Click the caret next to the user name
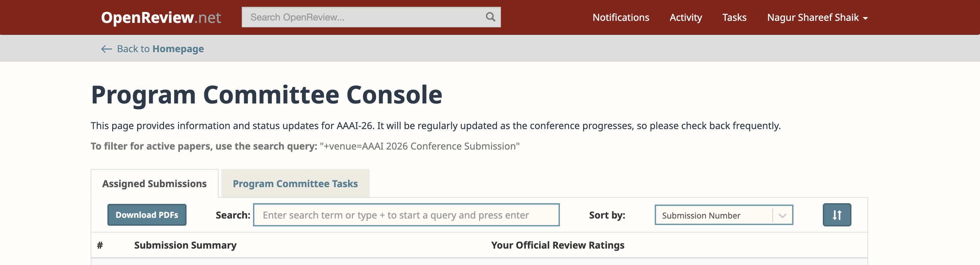Viewport: 980px width, 265px height. [865, 18]
